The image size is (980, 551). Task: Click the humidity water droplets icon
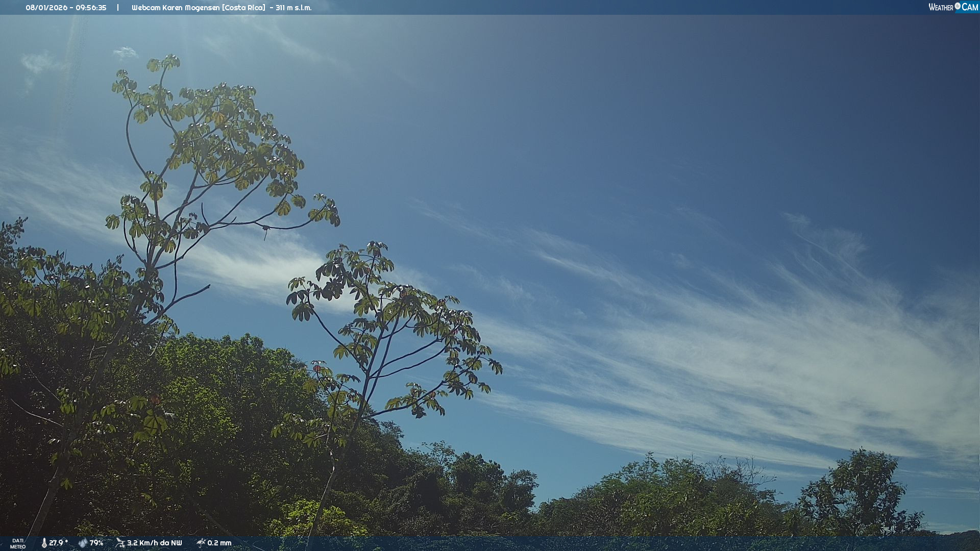pyautogui.click(x=83, y=543)
